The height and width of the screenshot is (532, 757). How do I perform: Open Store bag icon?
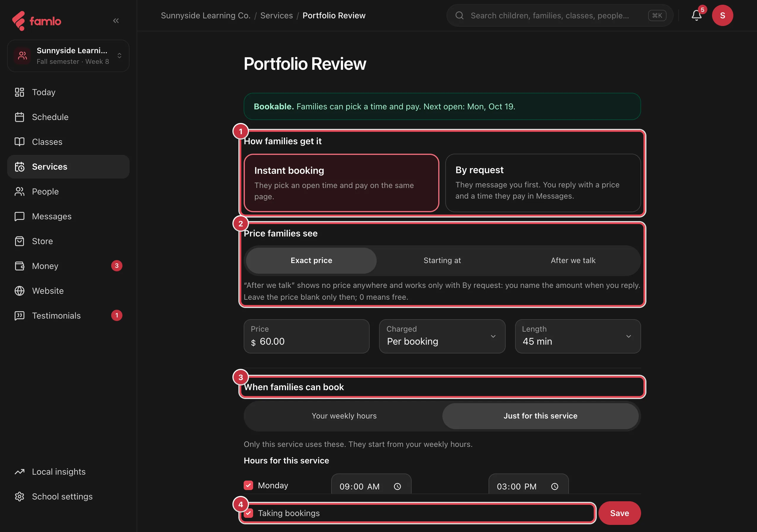click(x=20, y=241)
